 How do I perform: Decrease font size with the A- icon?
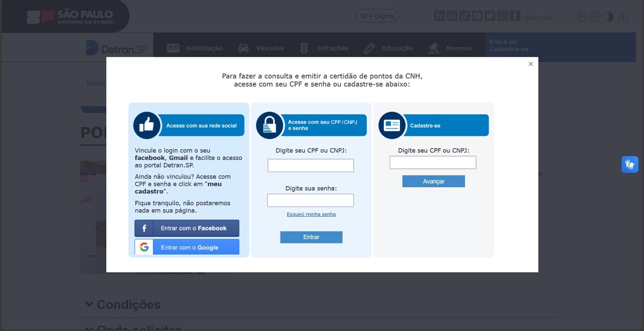point(595,17)
